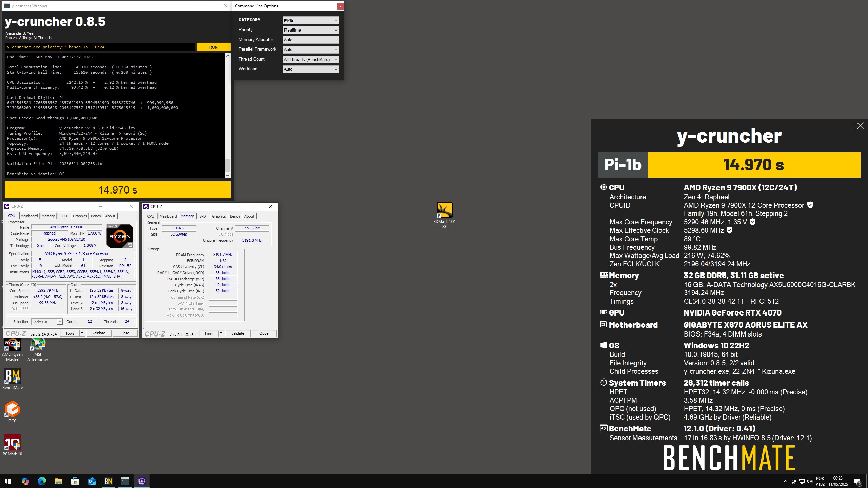Open the Bench tab in the left CPU-Z window
The width and height of the screenshot is (868, 488).
point(96,216)
